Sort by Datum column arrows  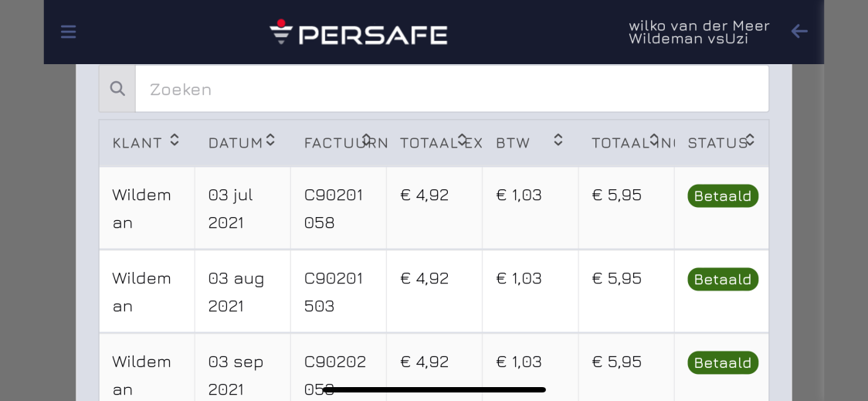pos(270,140)
